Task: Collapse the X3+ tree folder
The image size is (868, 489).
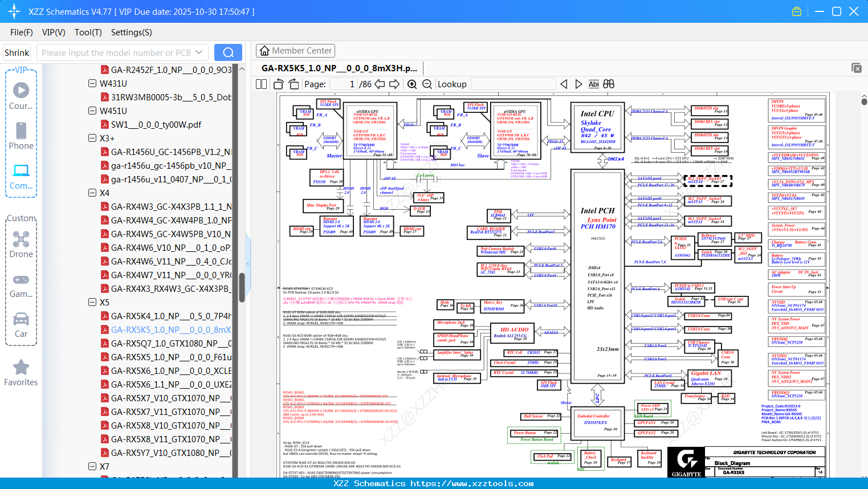Action: point(92,138)
